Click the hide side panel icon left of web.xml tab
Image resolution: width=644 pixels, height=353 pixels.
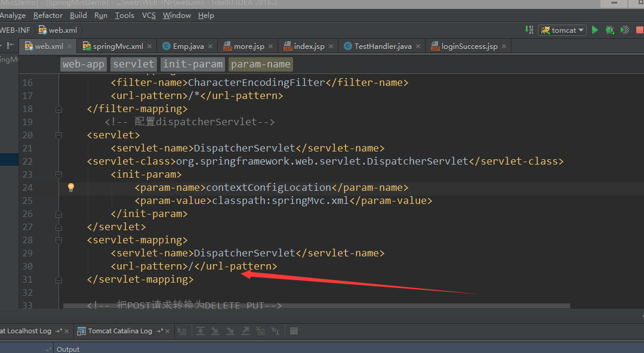(10, 45)
